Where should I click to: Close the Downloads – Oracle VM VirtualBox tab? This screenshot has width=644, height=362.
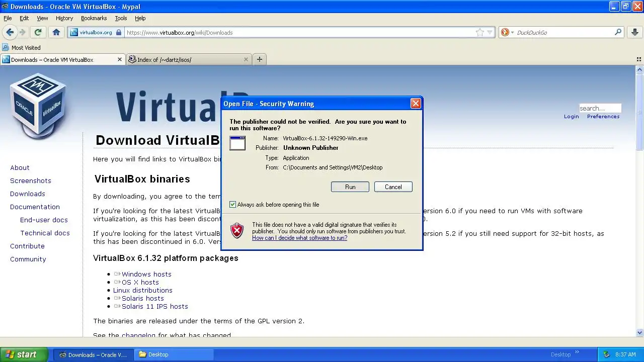[x=120, y=59]
